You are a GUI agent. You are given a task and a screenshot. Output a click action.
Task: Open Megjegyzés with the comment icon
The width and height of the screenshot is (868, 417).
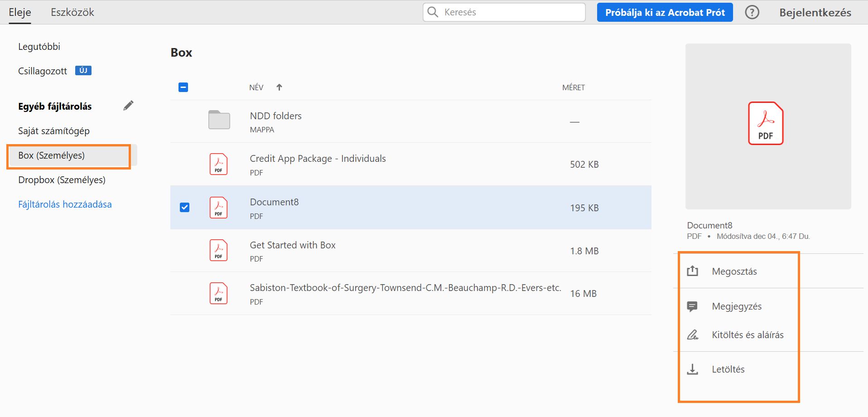pyautogui.click(x=693, y=306)
